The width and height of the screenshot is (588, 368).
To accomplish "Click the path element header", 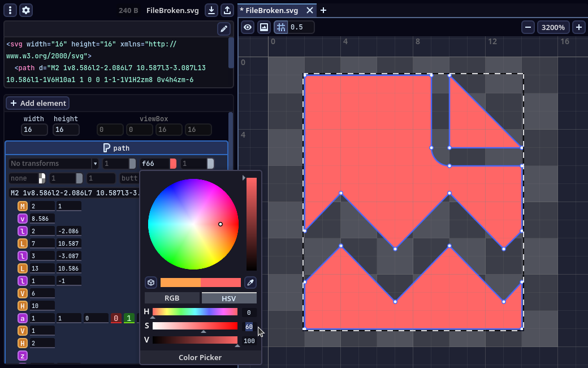I will point(116,148).
